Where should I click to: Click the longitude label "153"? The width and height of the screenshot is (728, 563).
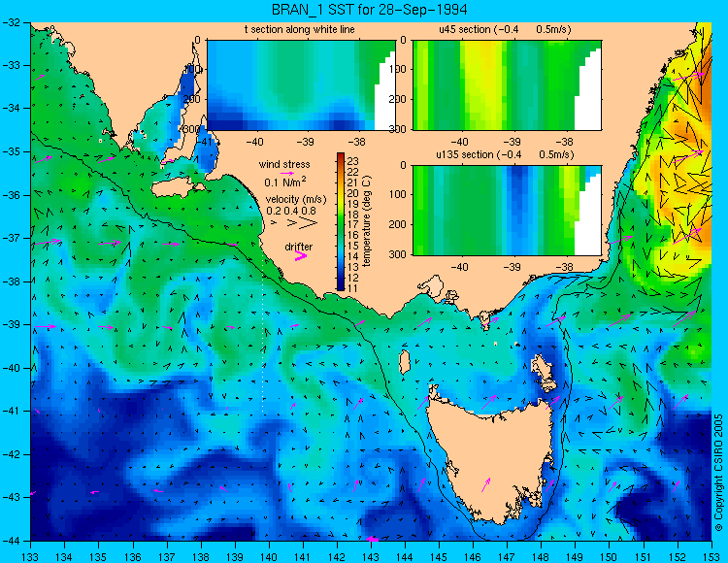tap(711, 556)
